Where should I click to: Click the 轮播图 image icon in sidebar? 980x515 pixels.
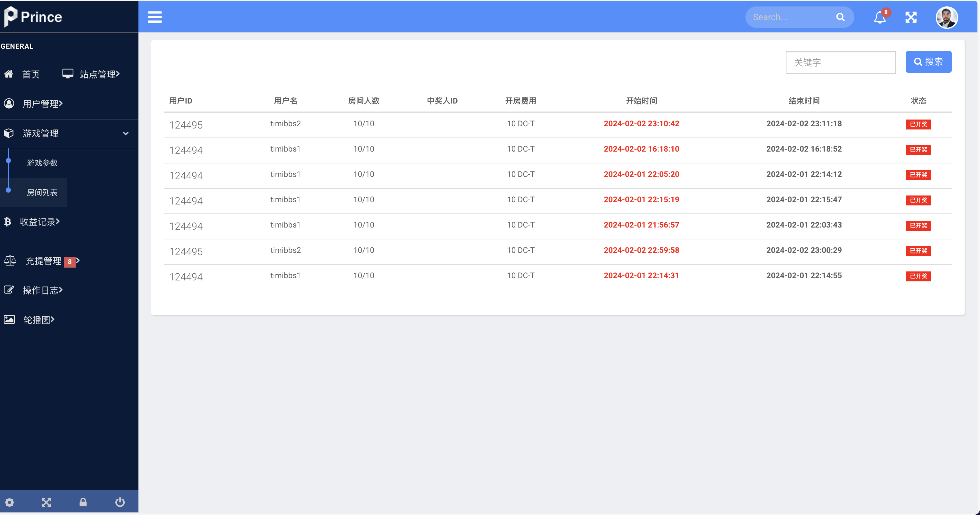(9, 320)
